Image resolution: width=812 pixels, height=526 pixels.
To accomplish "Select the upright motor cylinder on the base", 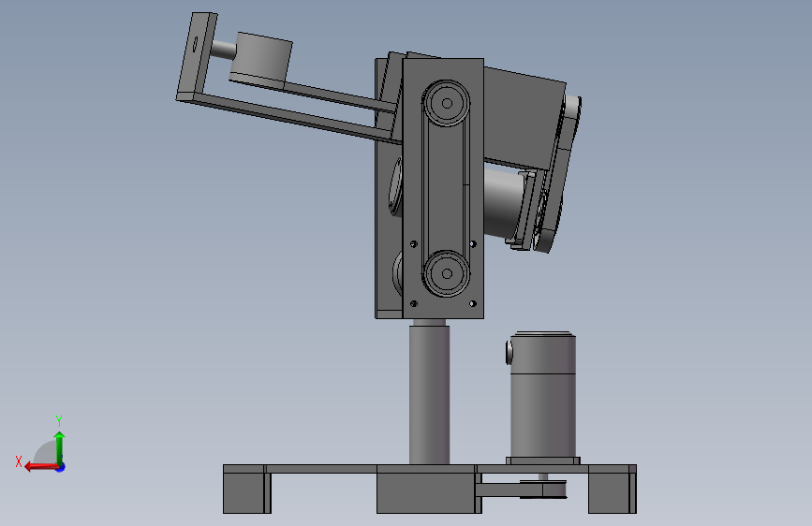I will tap(542, 396).
